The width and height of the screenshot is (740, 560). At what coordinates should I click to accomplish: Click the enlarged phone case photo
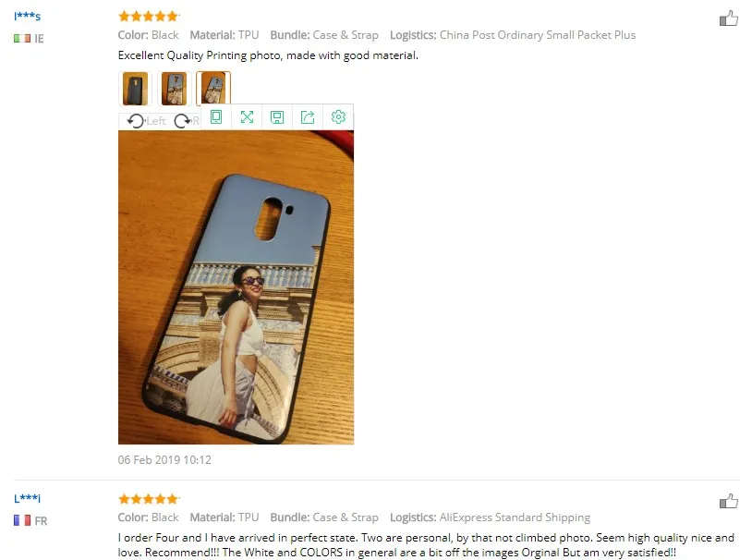click(x=236, y=287)
